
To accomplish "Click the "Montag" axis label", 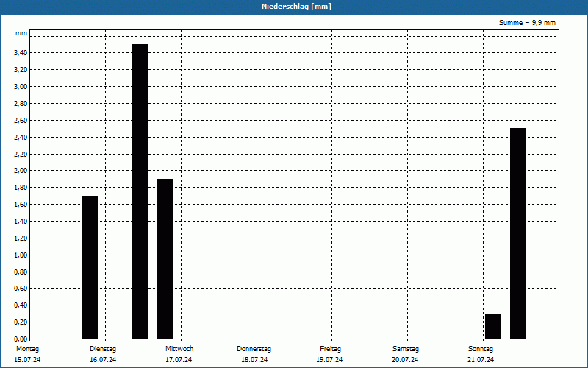I will pos(27,349).
